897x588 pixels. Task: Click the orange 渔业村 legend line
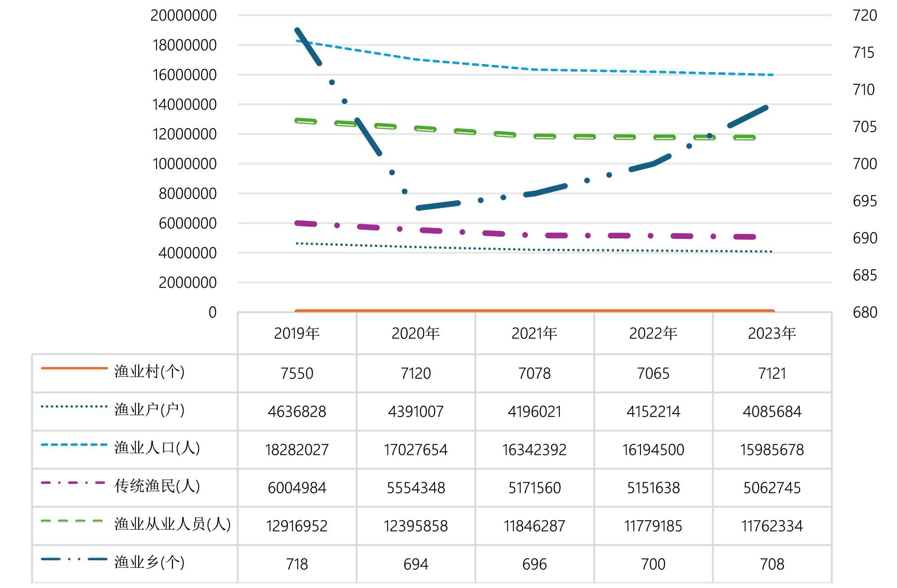pos(74,368)
